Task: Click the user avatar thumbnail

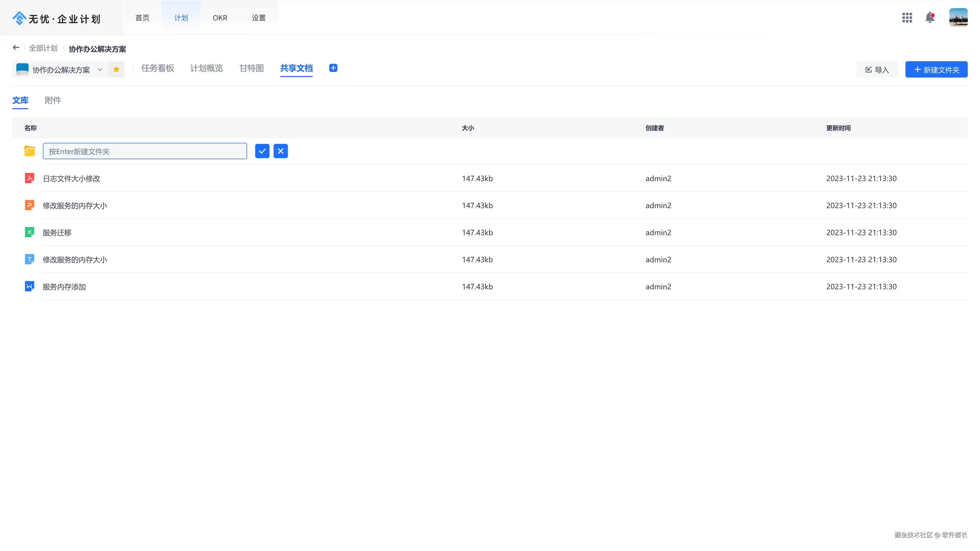Action: click(958, 18)
